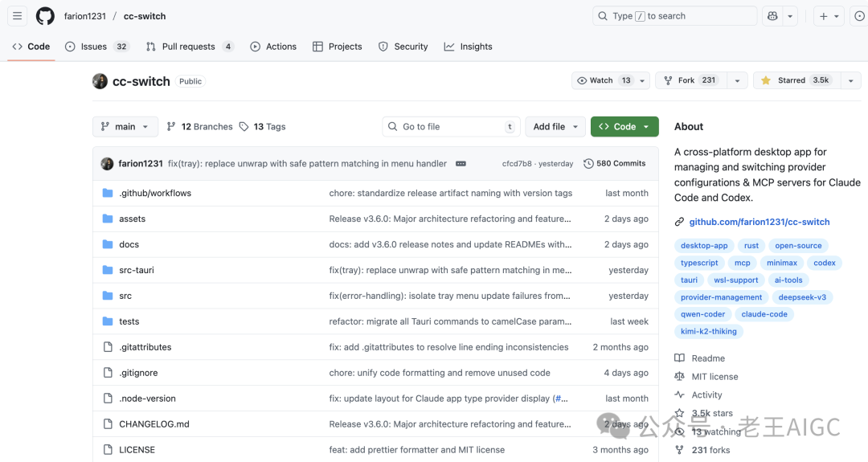Open the src folder name
The image size is (868, 462).
click(125, 296)
